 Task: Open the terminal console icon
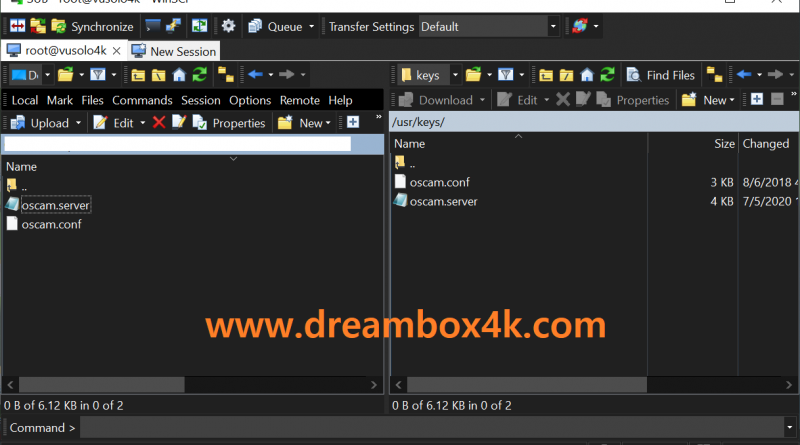coord(152,26)
